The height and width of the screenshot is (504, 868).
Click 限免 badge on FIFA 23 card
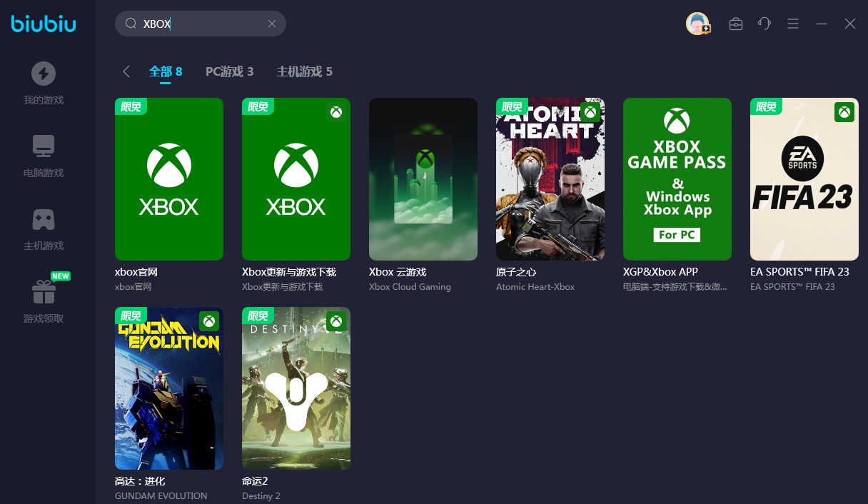[766, 106]
